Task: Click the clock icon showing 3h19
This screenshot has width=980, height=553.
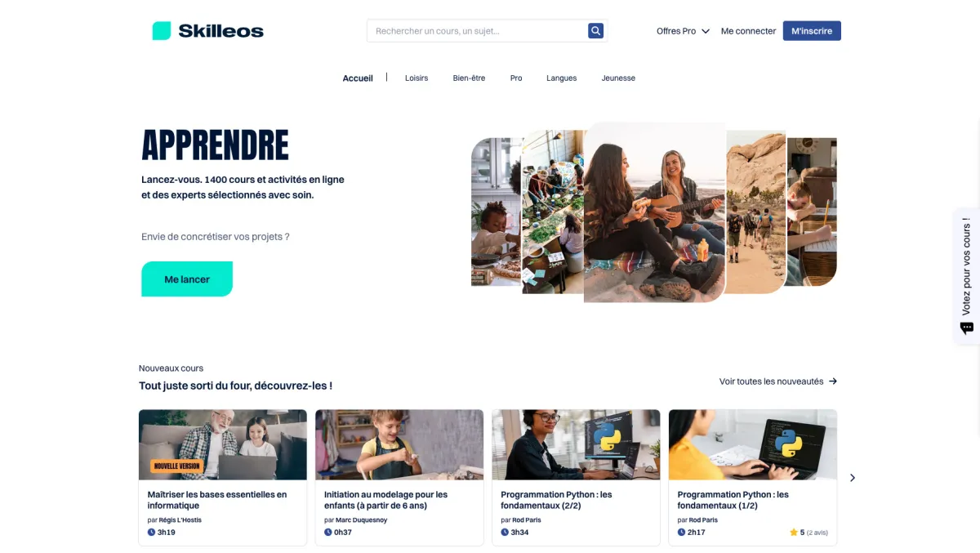Action: point(151,533)
